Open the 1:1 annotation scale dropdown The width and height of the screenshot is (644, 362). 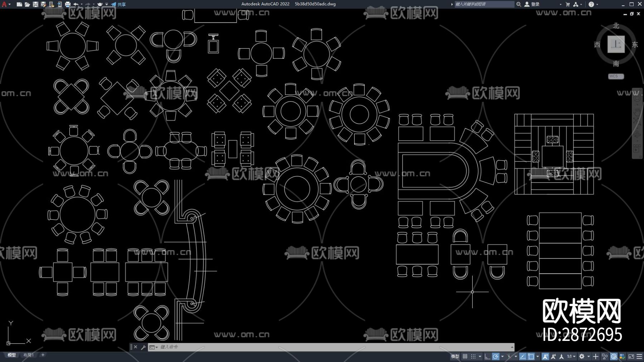click(x=571, y=357)
